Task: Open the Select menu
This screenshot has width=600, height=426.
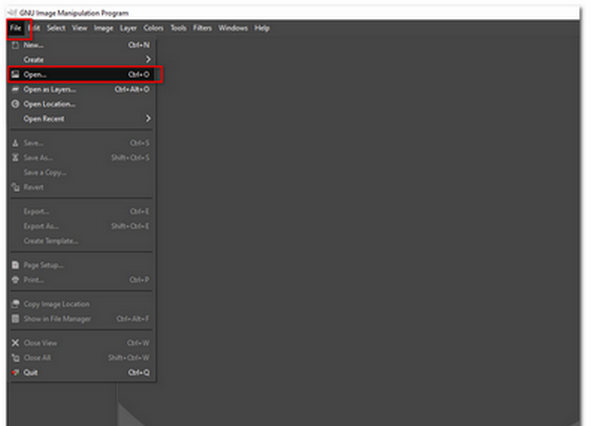Action: pos(56,28)
